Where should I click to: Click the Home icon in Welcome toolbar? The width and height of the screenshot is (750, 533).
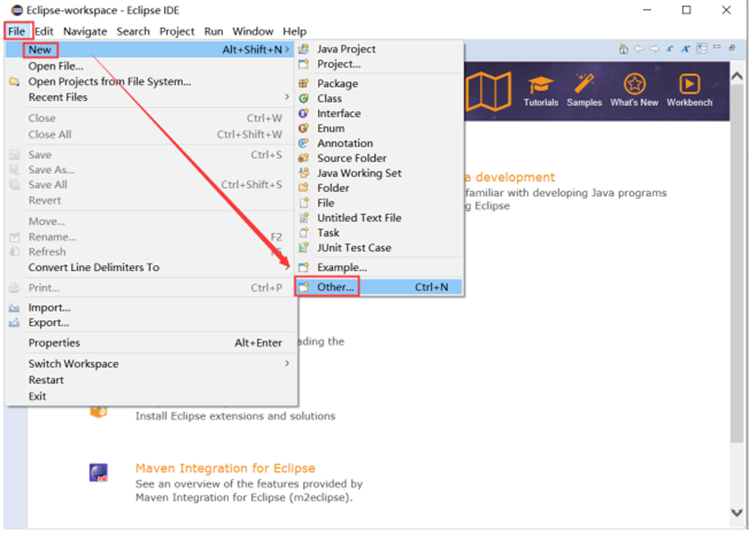(623, 48)
